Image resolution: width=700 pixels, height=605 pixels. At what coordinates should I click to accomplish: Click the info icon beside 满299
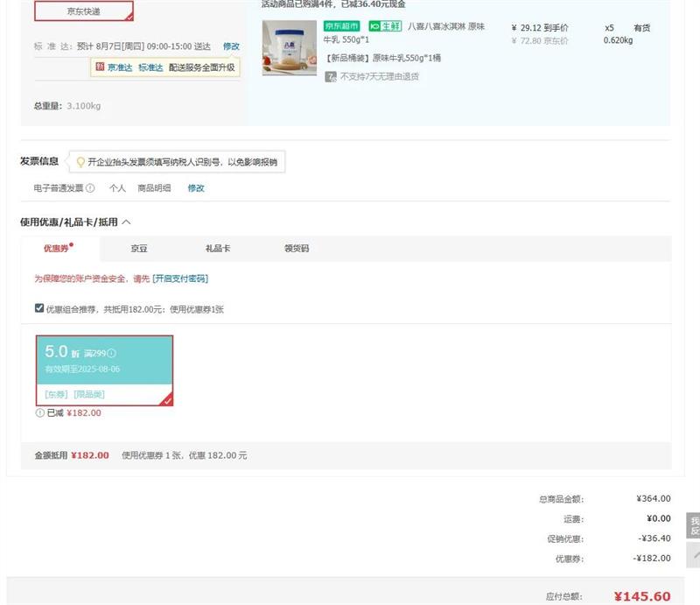(112, 354)
